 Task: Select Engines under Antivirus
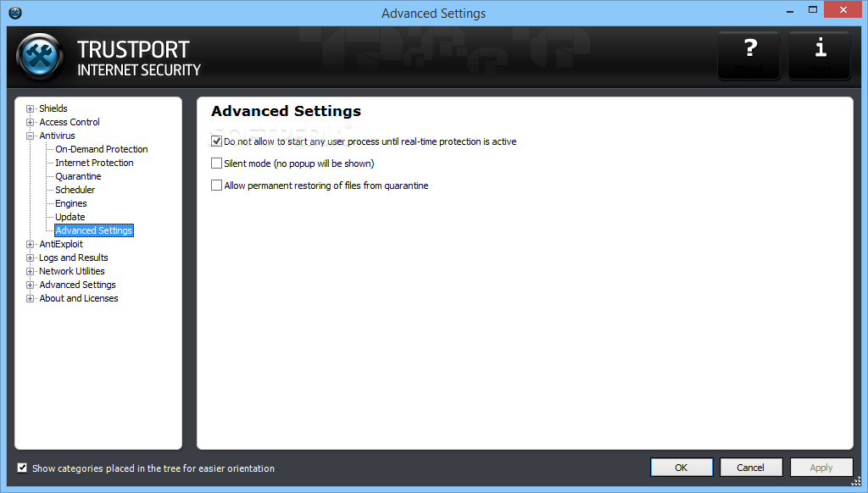[71, 203]
